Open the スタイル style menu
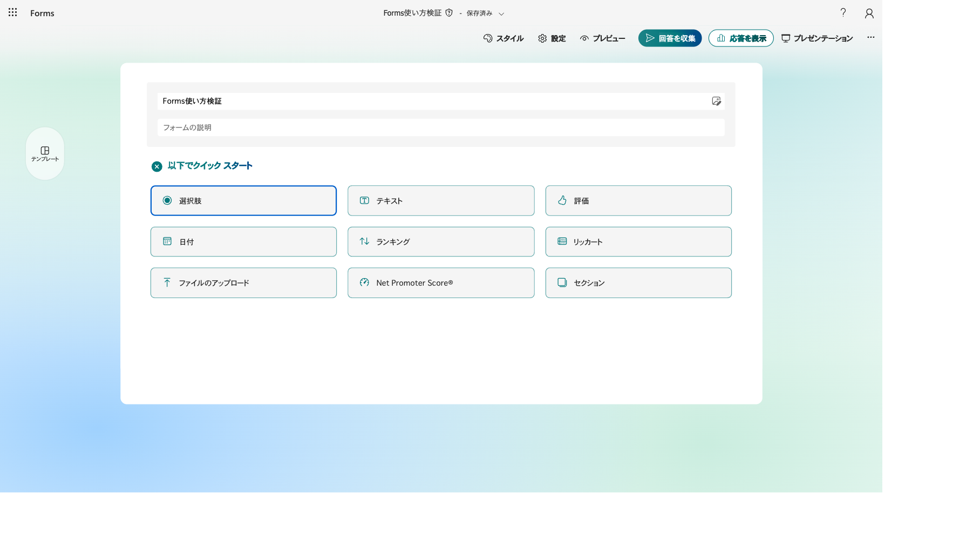This screenshot has height=547, width=980. tap(503, 38)
